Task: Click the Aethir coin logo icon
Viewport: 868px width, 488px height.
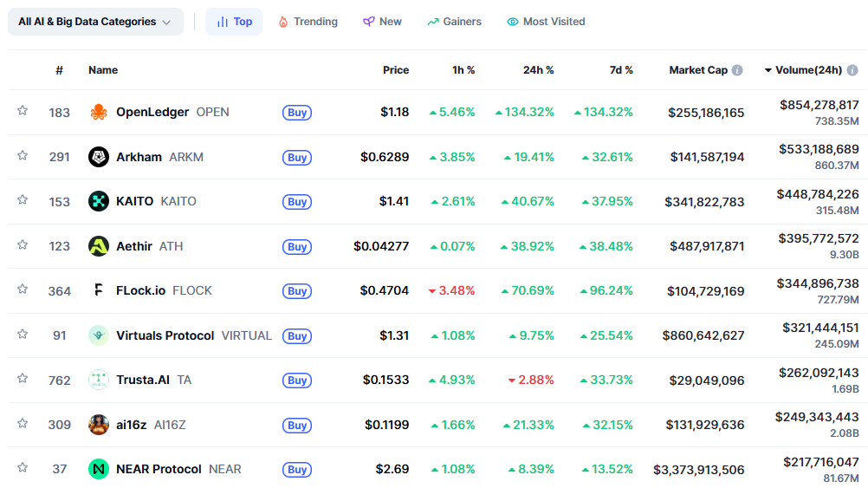Action: coord(99,246)
